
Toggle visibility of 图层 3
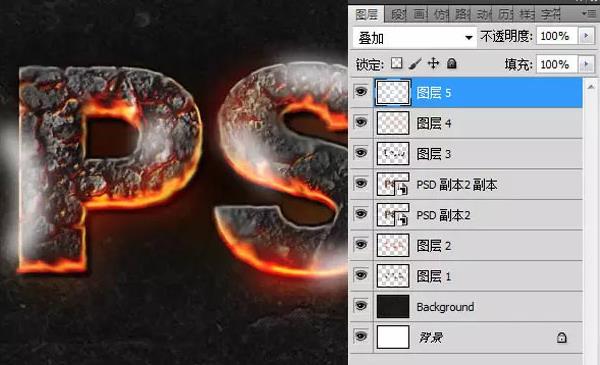tap(361, 153)
